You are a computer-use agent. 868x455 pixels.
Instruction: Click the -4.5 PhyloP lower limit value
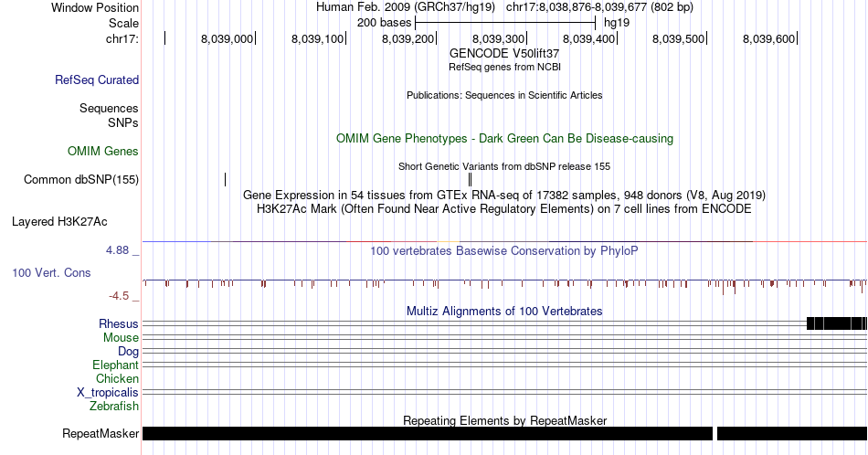point(119,296)
